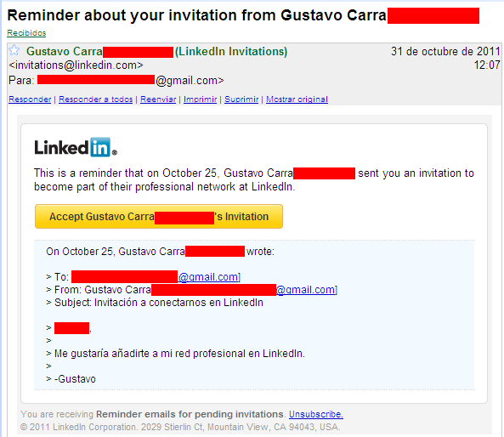Open Mostrar original link
This screenshot has height=437, width=504.
[x=297, y=99]
